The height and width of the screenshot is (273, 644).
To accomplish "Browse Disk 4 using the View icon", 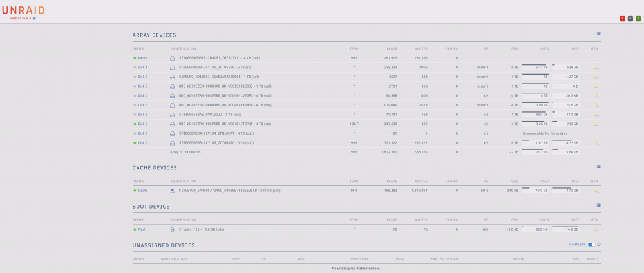I will [596, 96].
